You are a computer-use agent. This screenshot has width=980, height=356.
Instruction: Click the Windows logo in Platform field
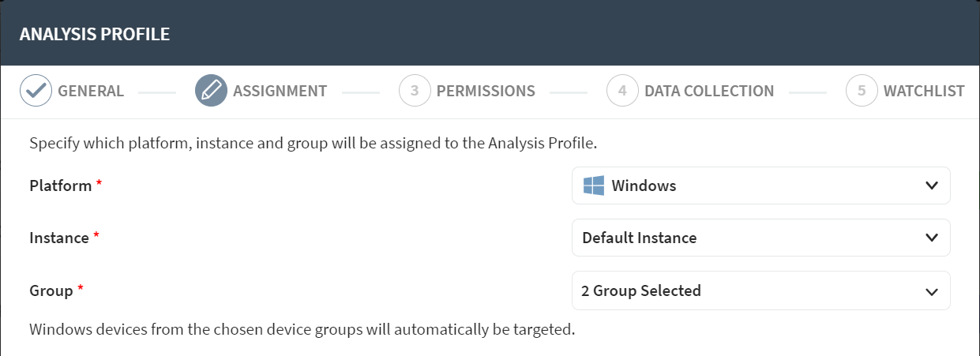[593, 186]
